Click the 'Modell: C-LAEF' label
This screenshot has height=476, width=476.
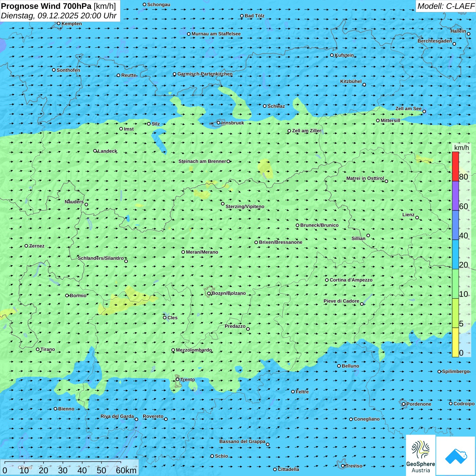pyautogui.click(x=445, y=6)
